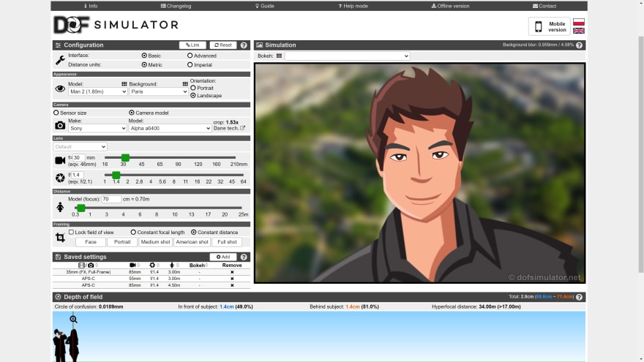Viewport: 644px width, 362px height.
Task: Open the camera Model dropdown showing Alpha a6400
Action: click(x=170, y=129)
